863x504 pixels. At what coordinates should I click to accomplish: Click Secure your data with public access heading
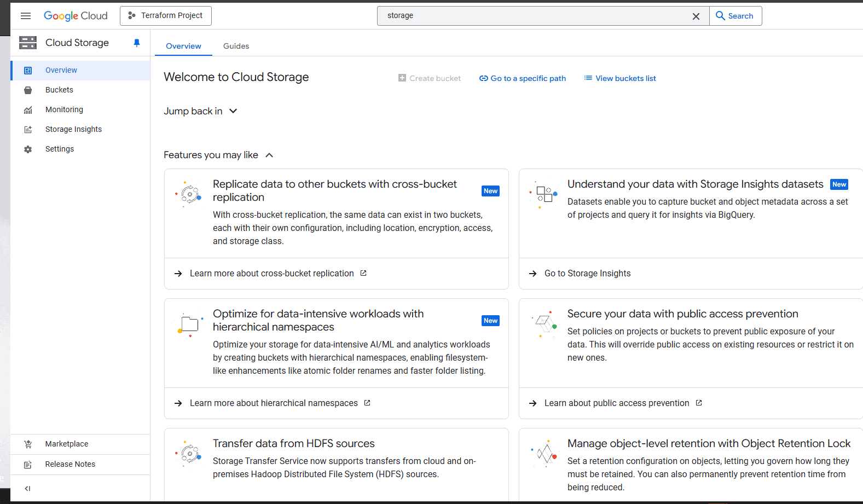click(683, 314)
